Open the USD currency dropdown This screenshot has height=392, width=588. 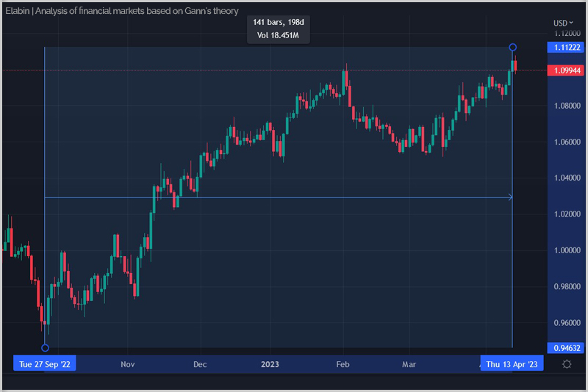coord(563,23)
